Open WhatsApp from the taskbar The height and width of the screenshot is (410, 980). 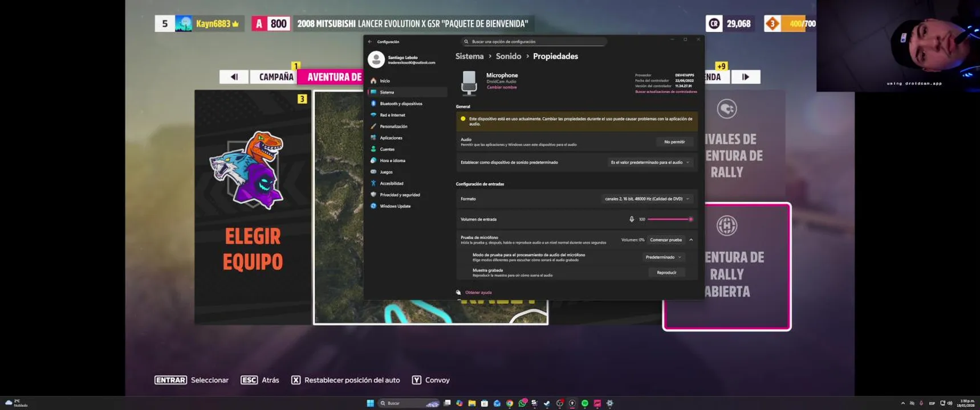click(522, 403)
